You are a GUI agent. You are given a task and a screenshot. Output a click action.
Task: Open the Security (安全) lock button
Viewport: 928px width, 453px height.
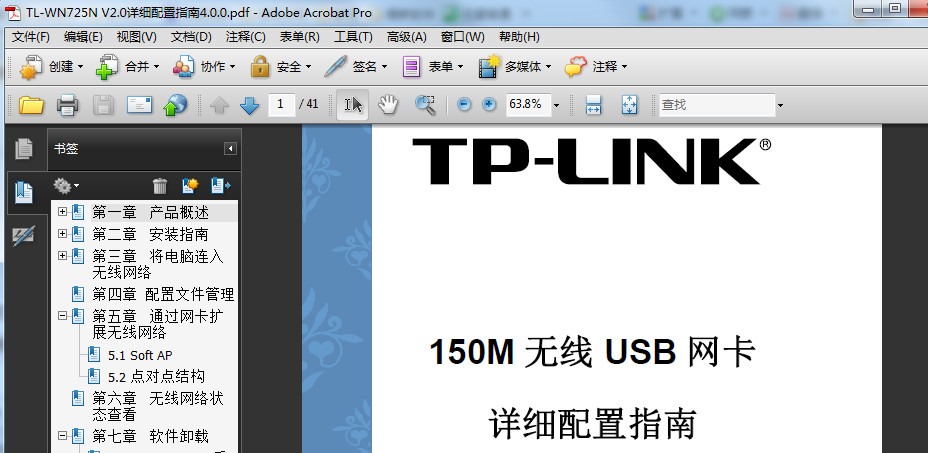pyautogui.click(x=281, y=67)
